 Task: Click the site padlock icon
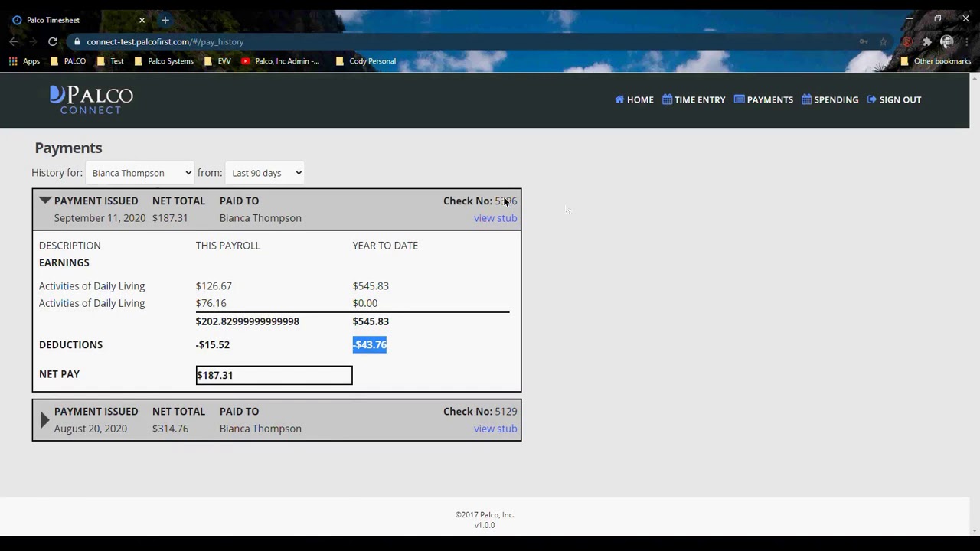pos(77,42)
